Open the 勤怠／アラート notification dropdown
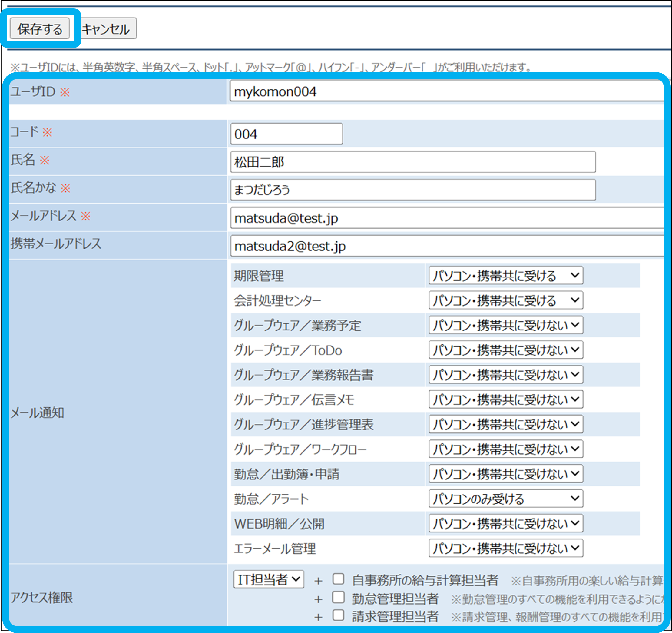Screen dimensions: 672x633 tap(505, 499)
